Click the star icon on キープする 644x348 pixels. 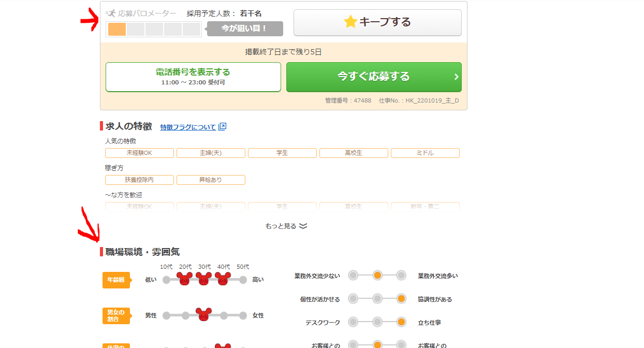(x=350, y=22)
